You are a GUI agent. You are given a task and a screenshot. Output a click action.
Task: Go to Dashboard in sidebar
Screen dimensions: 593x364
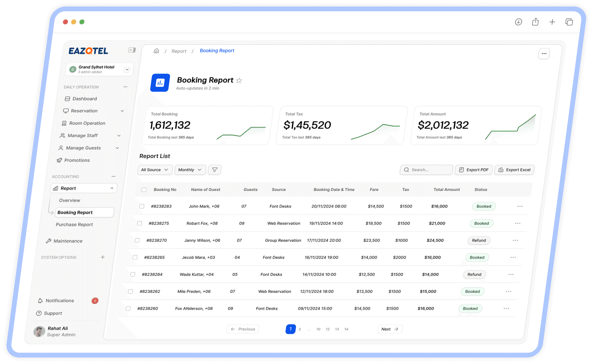(x=84, y=99)
